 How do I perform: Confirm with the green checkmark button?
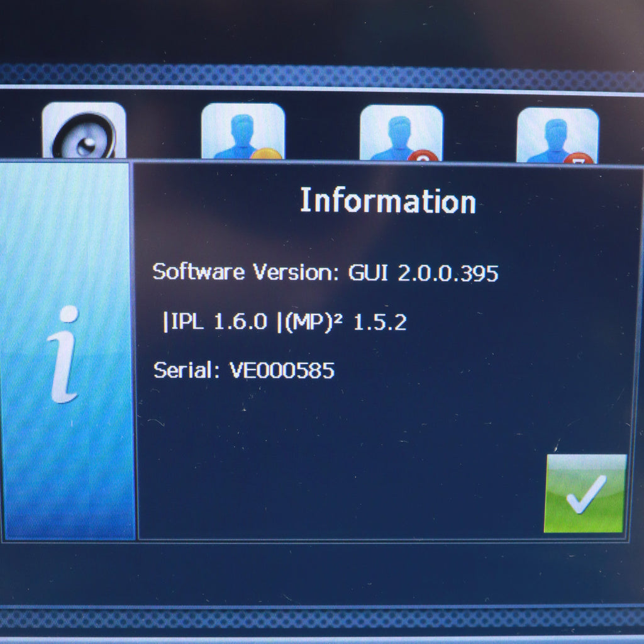coord(586,494)
